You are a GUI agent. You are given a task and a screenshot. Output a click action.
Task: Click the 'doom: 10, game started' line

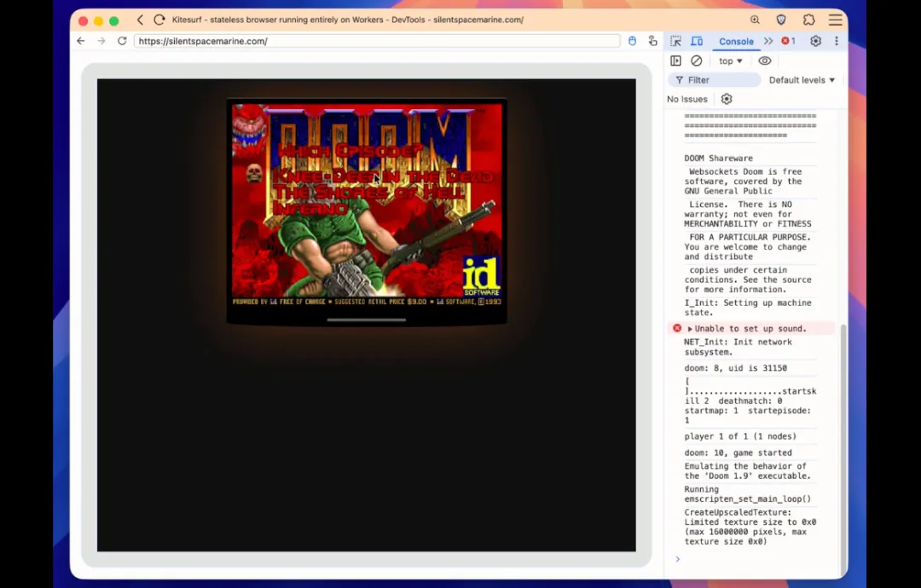coord(738,453)
